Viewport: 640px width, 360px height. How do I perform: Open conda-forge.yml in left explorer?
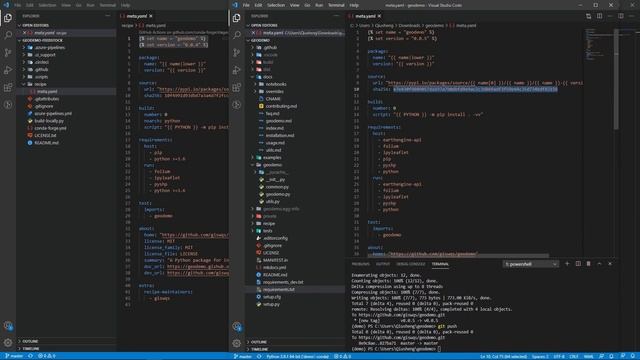pos(50,128)
